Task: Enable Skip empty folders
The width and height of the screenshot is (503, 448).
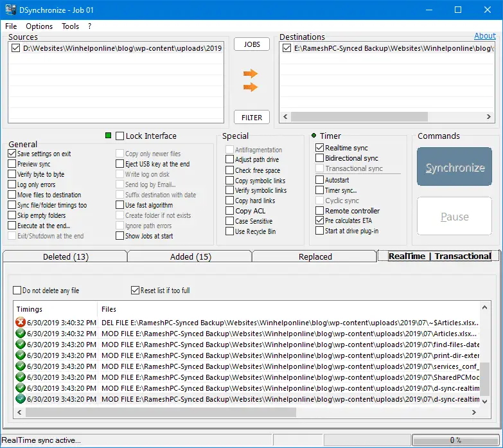Action: tap(12, 215)
